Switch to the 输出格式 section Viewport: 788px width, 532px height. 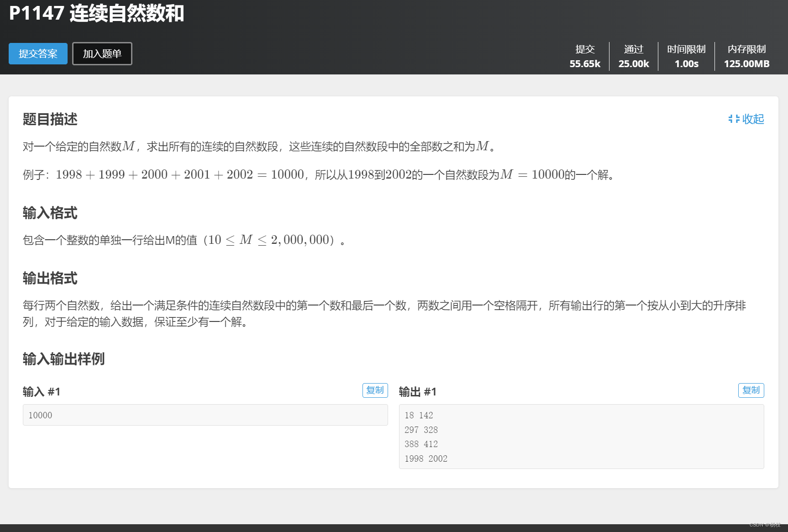(x=50, y=279)
